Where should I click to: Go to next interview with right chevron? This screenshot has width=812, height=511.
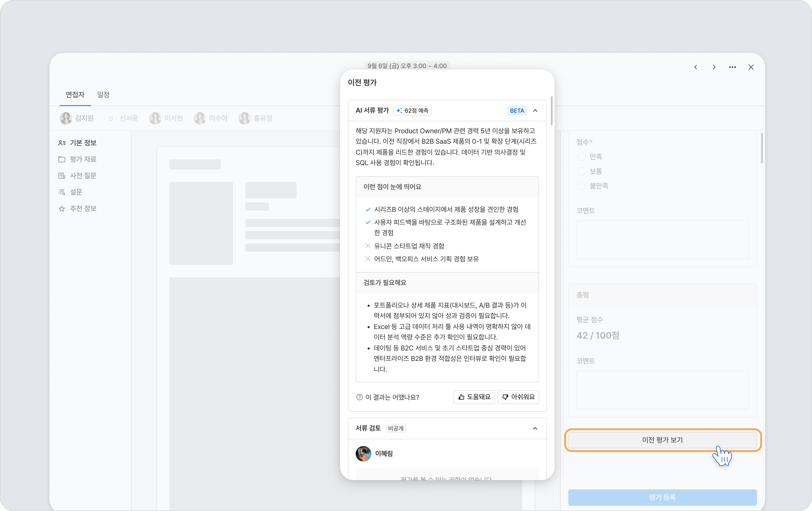coord(714,67)
